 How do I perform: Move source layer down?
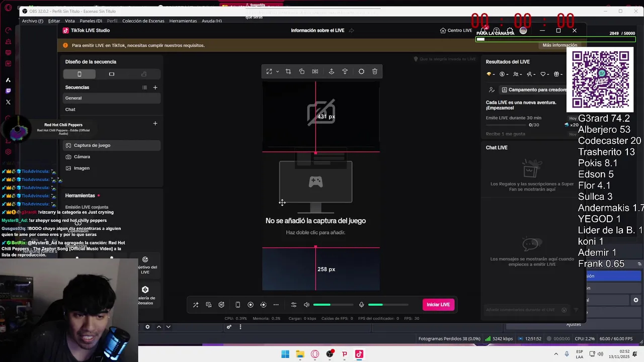click(345, 71)
